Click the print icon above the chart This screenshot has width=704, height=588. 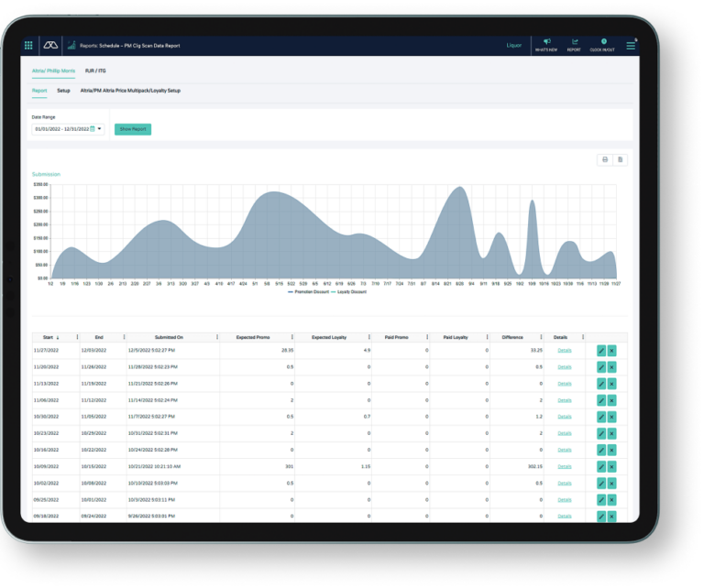[605, 159]
